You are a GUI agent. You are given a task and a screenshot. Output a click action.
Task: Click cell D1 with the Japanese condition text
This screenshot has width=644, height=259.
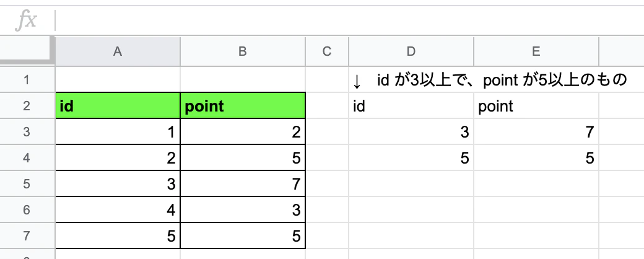pyautogui.click(x=411, y=80)
